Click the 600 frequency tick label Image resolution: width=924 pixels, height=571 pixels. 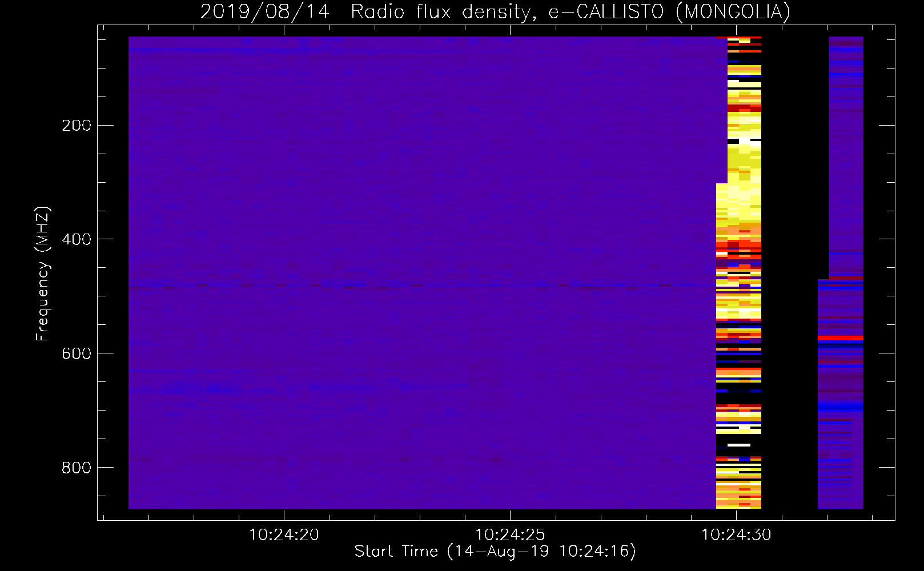point(77,353)
